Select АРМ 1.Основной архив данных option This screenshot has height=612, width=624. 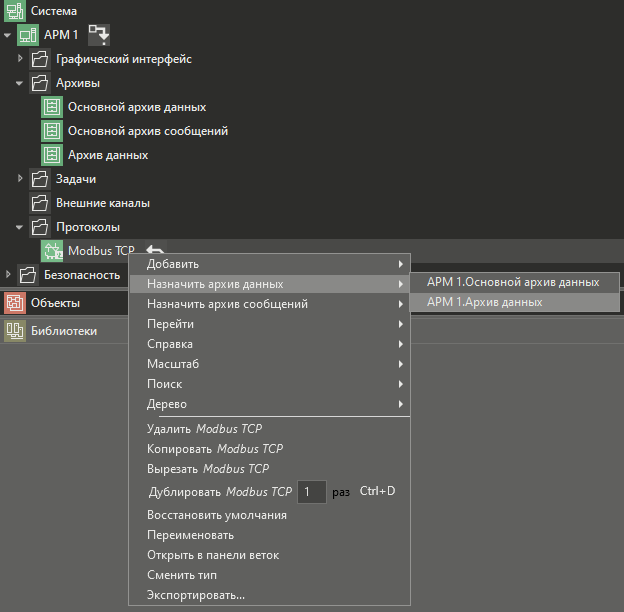[x=513, y=282]
